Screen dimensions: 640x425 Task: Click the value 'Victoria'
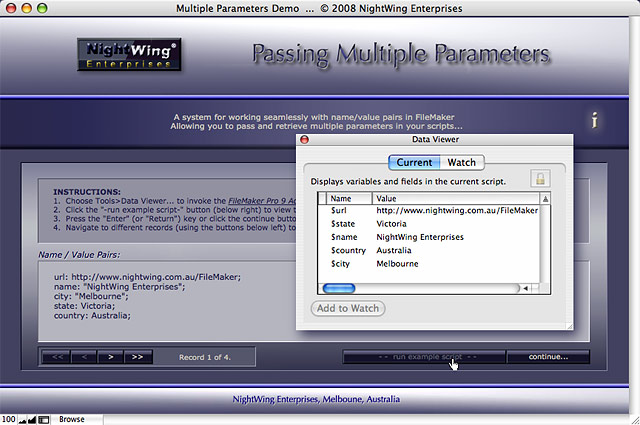(x=391, y=224)
